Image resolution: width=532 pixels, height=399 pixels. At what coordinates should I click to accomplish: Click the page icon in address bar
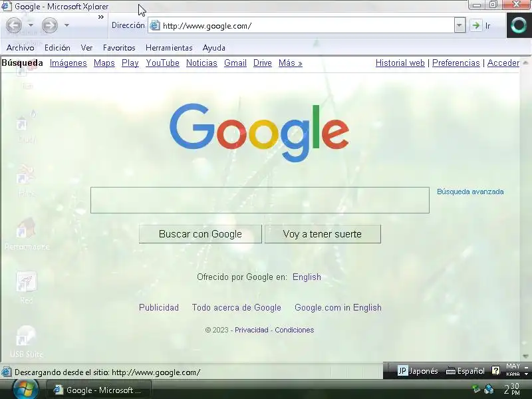[x=155, y=25]
